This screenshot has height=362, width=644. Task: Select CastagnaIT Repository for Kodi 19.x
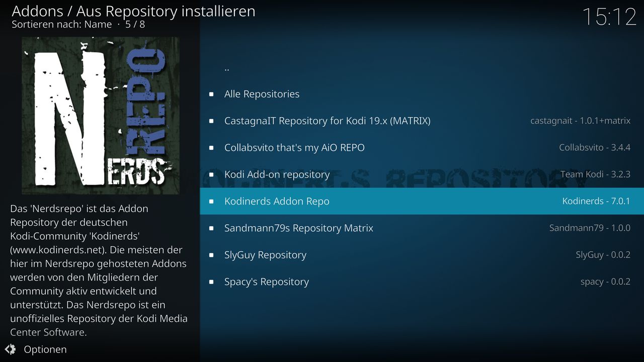422,121
